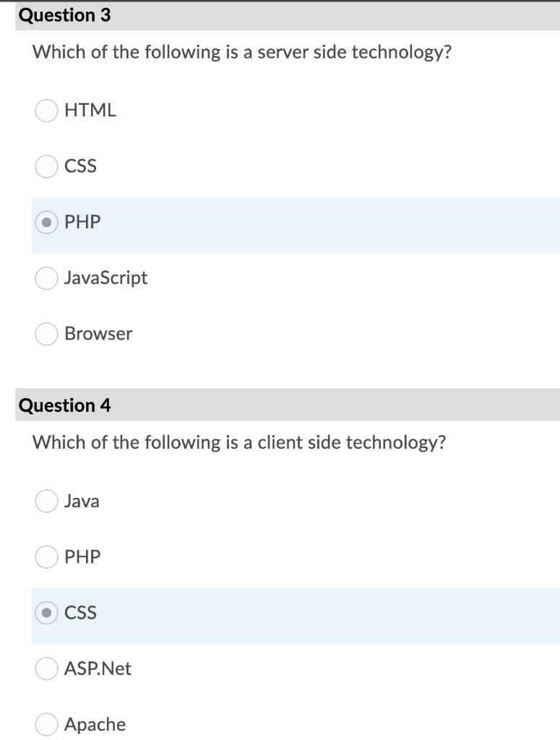The width and height of the screenshot is (560, 740).
Task: Click the Browser answer label text
Action: 98,334
